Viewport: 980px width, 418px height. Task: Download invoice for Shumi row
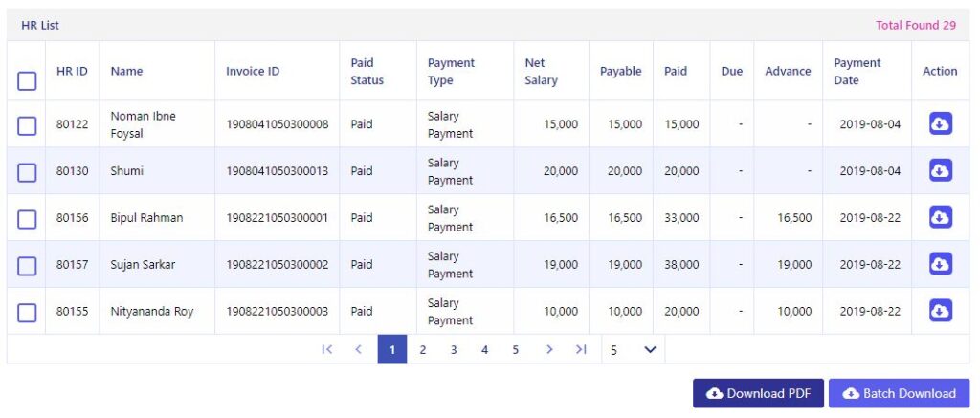[940, 170]
